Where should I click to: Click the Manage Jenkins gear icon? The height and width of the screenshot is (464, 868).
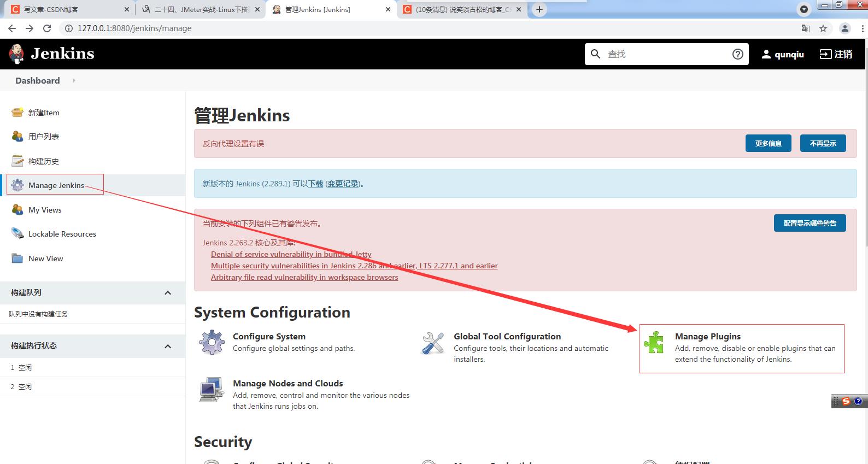pos(17,185)
